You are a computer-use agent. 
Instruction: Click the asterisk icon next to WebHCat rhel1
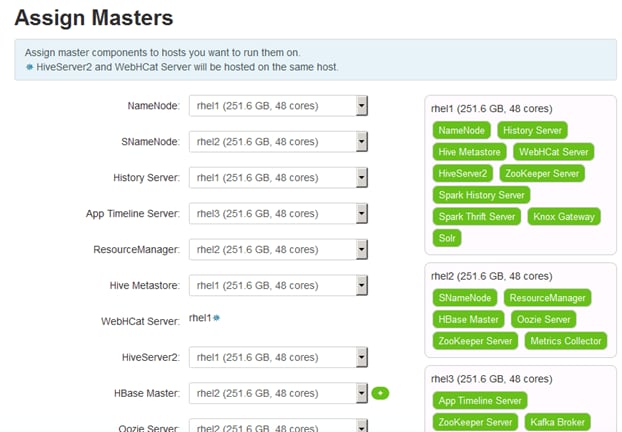pyautogui.click(x=217, y=318)
